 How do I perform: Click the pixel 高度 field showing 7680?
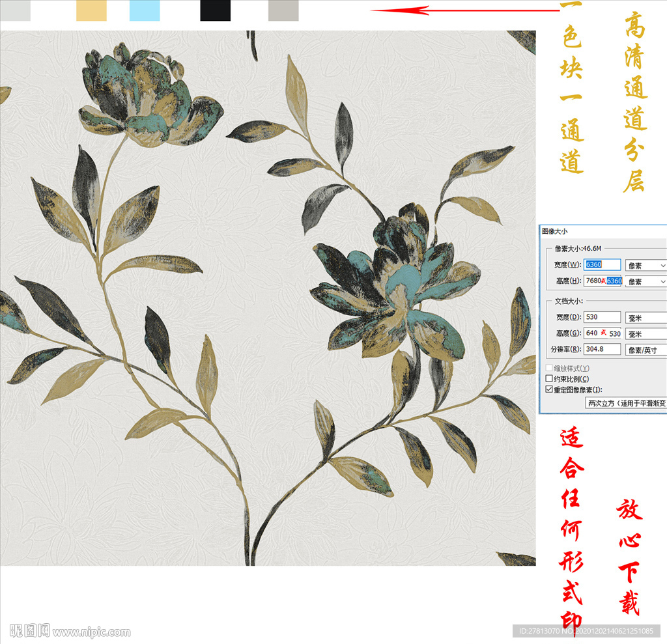(x=602, y=281)
